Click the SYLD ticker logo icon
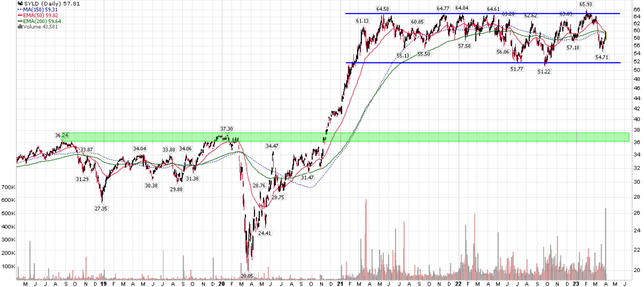This screenshot has height=287, width=644. point(20,4)
